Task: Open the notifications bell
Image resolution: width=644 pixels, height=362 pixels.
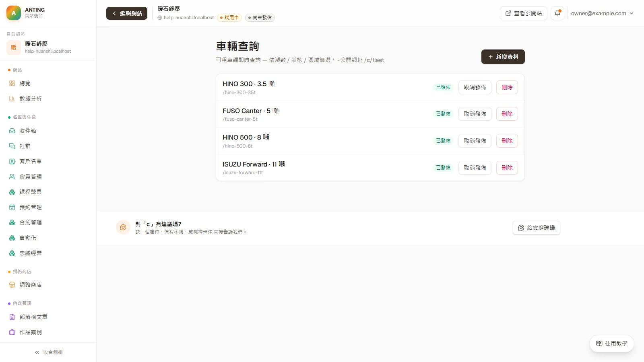Action: pyautogui.click(x=557, y=13)
